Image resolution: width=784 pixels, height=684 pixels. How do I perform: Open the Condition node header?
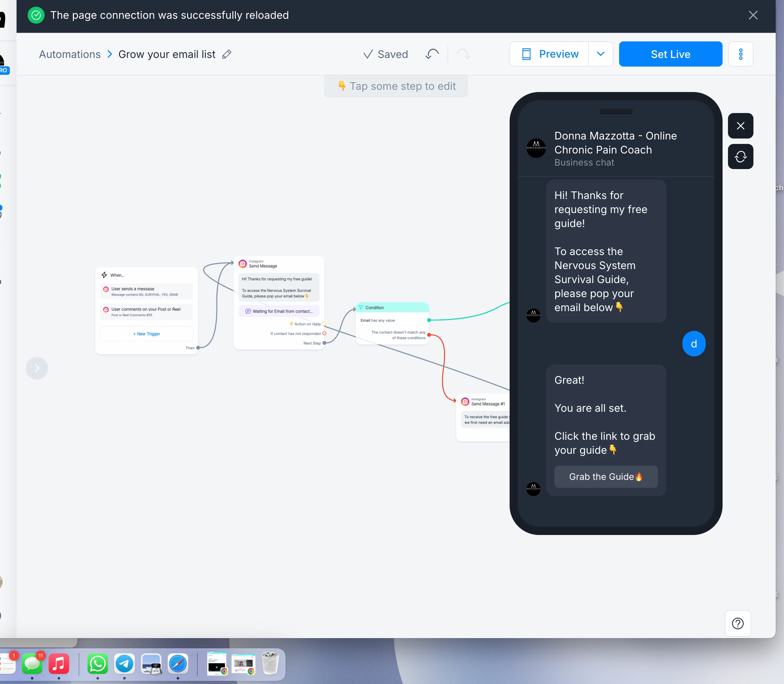tap(392, 308)
